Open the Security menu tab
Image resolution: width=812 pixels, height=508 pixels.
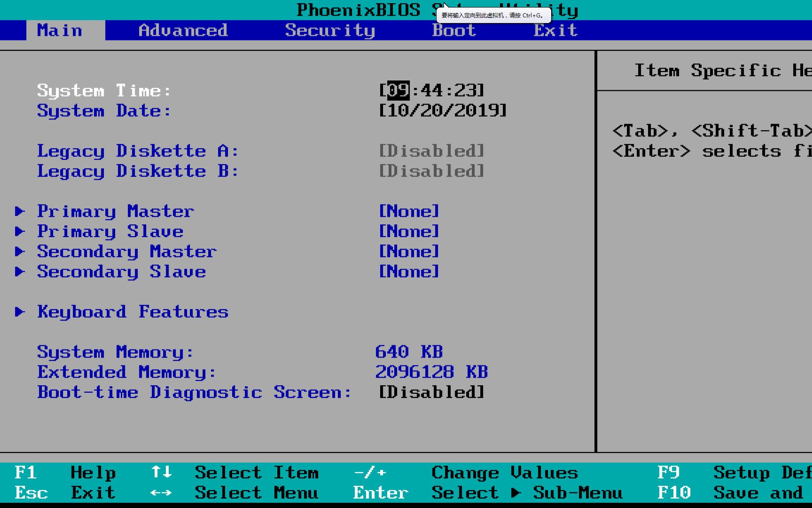(330, 31)
